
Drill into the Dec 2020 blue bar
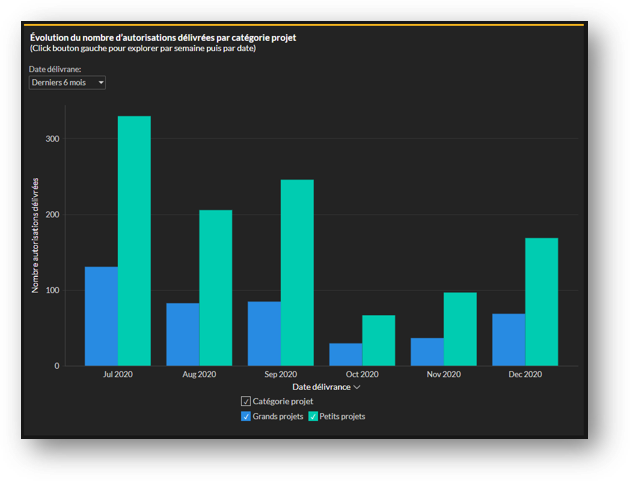click(509, 340)
